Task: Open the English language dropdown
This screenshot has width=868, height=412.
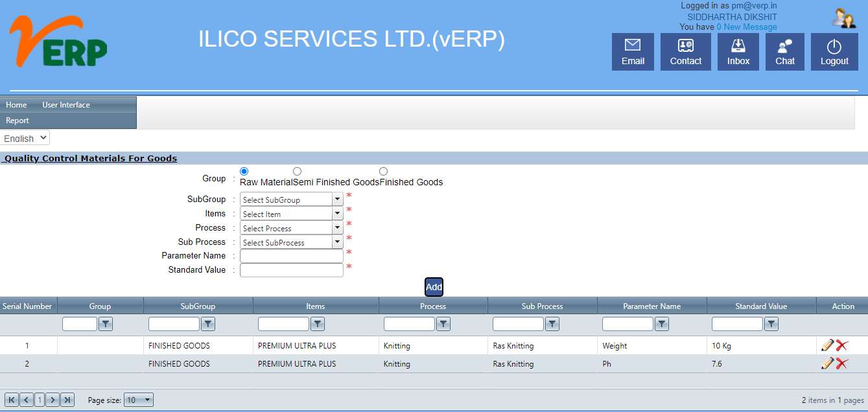Action: coord(25,138)
